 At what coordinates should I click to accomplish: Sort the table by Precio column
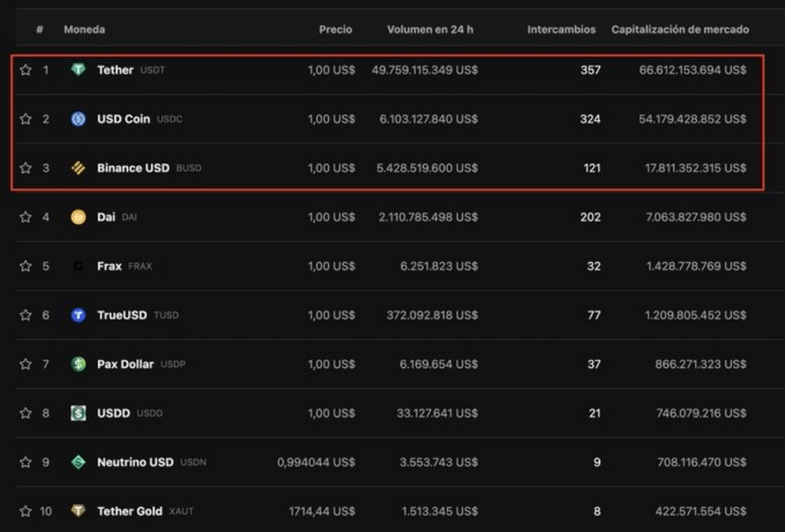tap(337, 30)
